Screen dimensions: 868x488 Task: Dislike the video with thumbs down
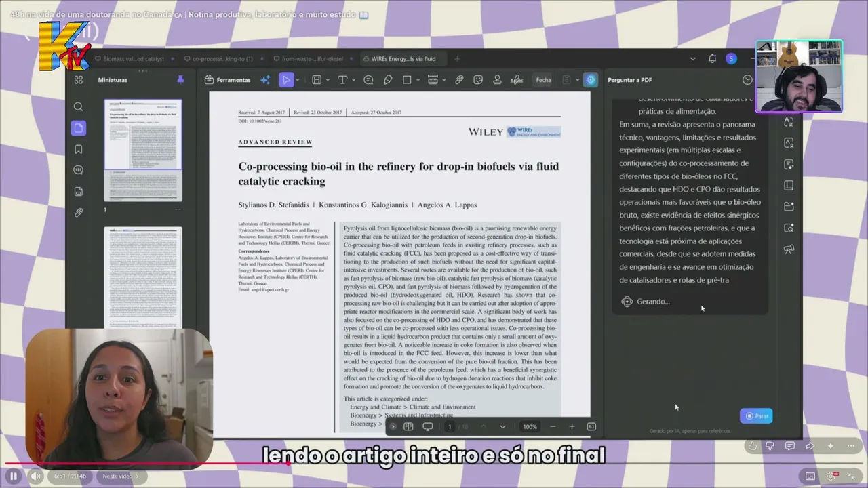click(x=770, y=446)
